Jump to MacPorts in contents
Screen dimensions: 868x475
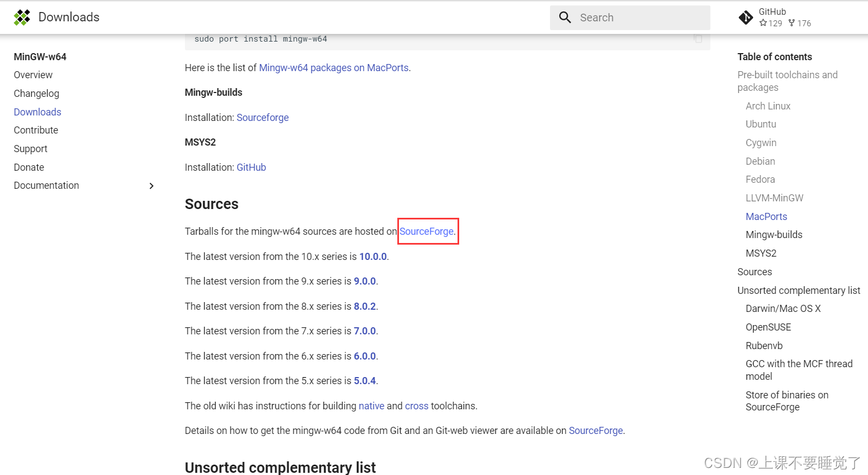tap(766, 217)
